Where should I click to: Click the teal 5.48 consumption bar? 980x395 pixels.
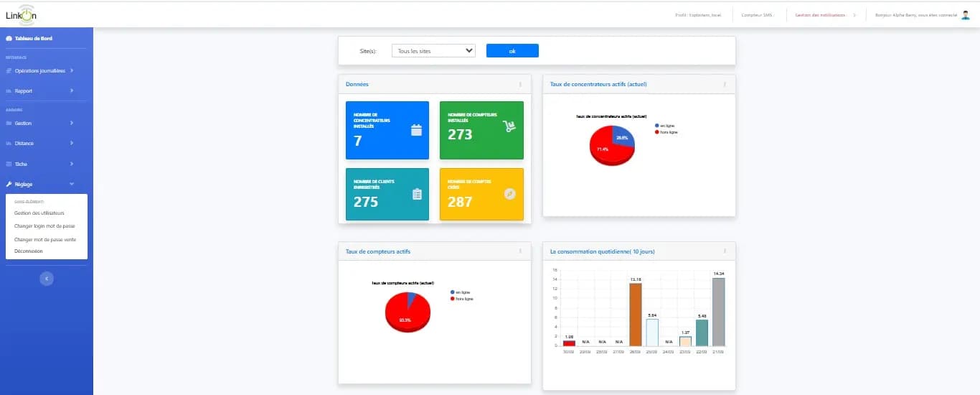coord(702,333)
